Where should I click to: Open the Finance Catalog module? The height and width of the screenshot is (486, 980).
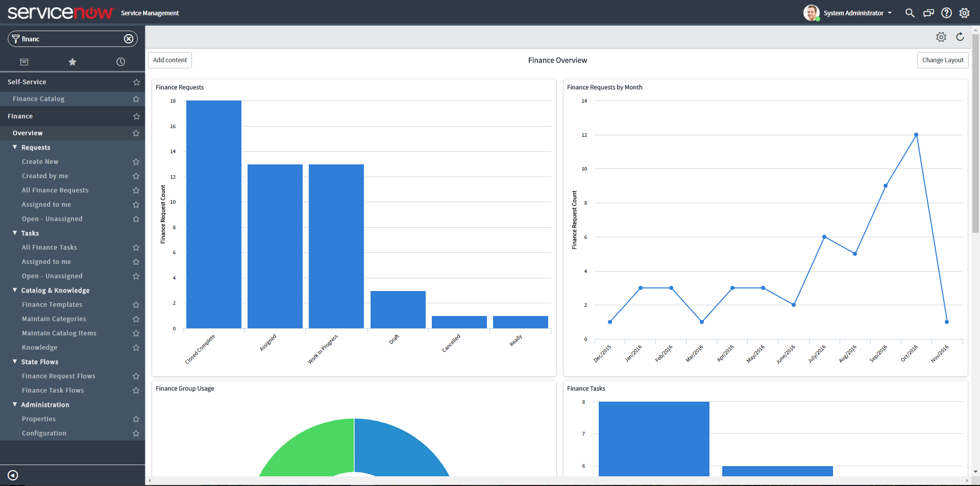pos(38,99)
